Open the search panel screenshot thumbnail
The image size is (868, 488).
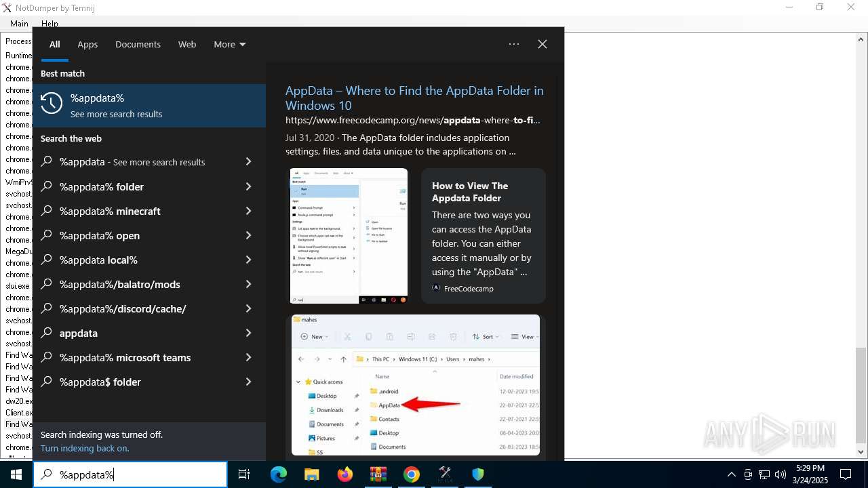349,235
